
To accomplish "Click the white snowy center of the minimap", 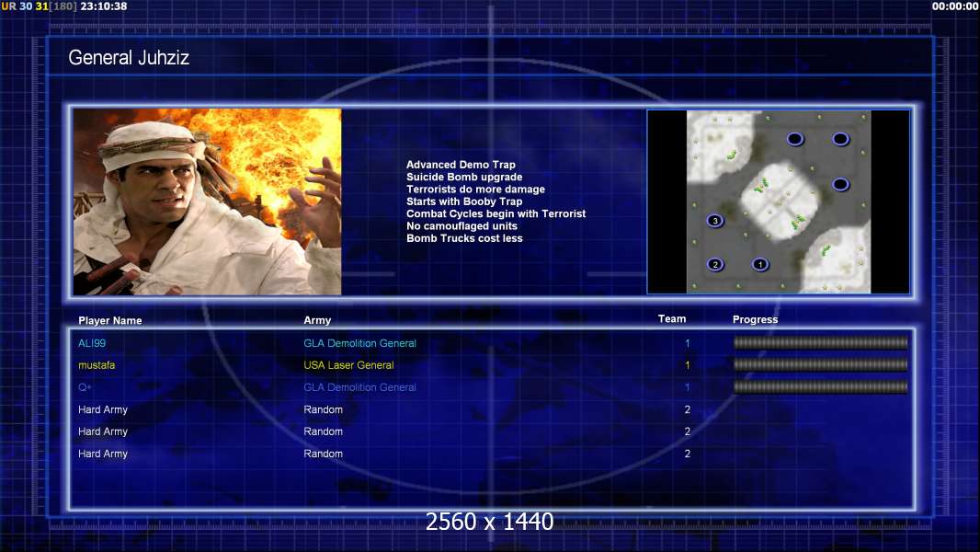I will point(778,198).
